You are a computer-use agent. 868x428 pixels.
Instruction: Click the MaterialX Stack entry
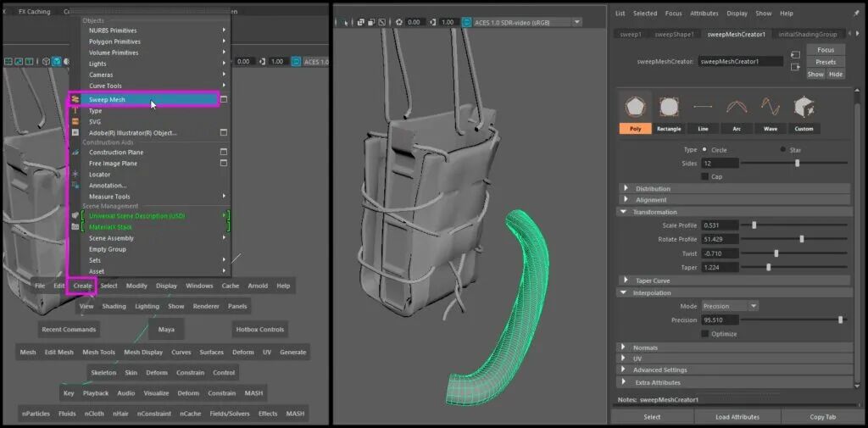tap(111, 227)
